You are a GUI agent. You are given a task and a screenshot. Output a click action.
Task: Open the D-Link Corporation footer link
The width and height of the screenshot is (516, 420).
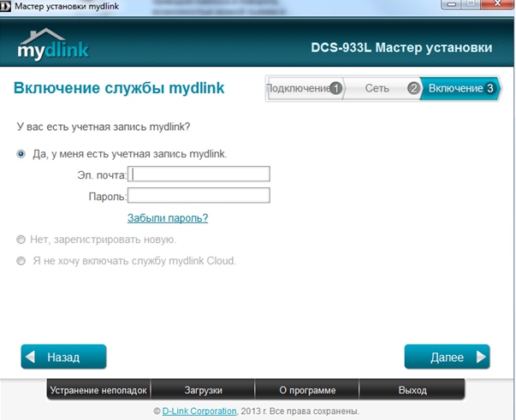[x=199, y=411]
